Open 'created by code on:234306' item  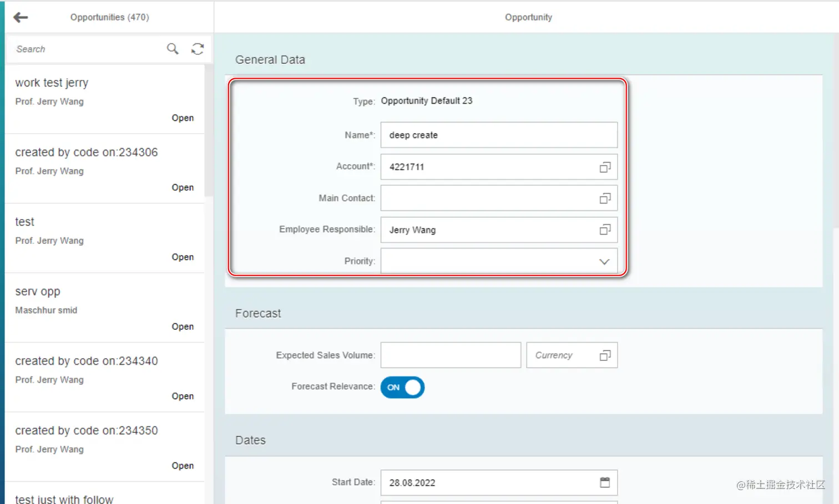104,169
